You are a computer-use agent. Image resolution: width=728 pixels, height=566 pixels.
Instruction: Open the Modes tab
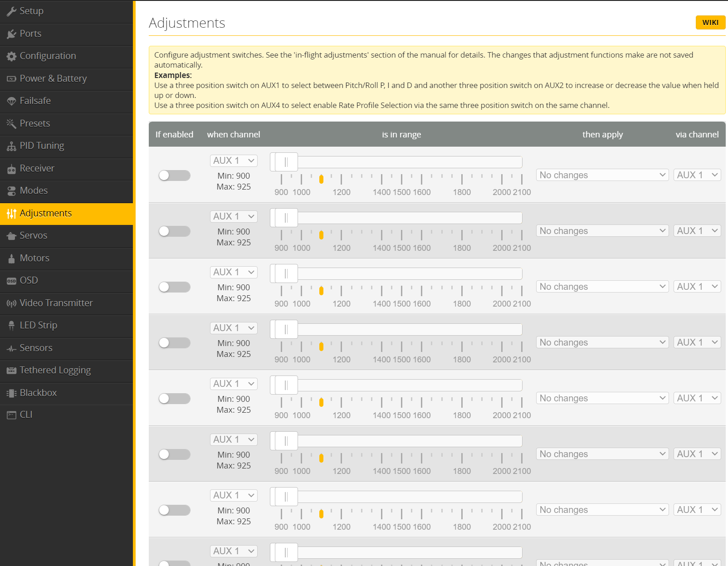(34, 190)
